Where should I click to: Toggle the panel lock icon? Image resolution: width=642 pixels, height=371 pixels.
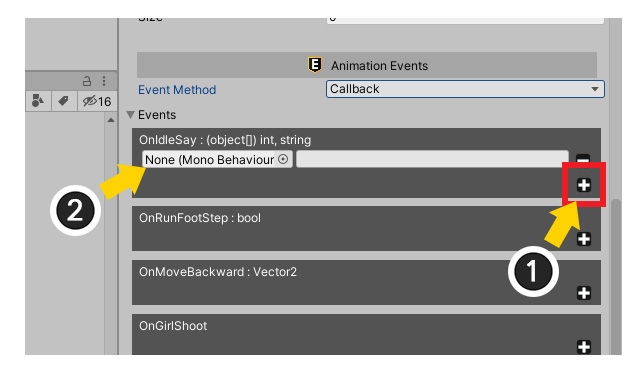tap(87, 81)
